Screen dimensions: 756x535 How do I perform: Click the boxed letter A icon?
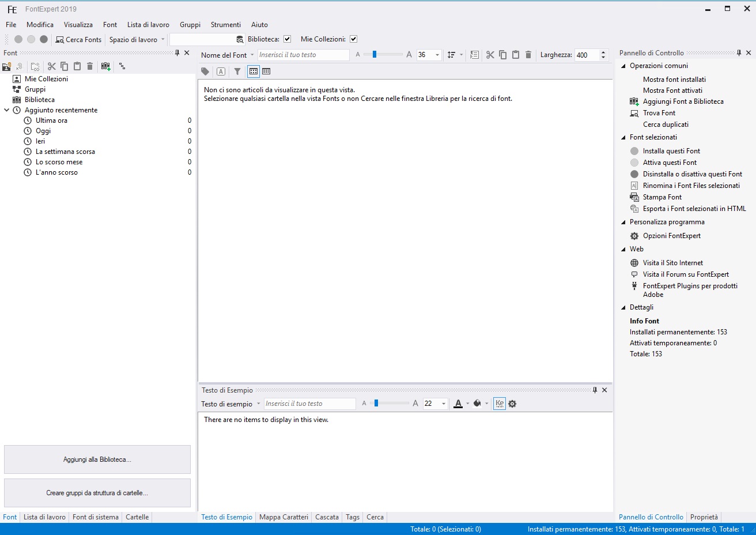click(x=221, y=71)
